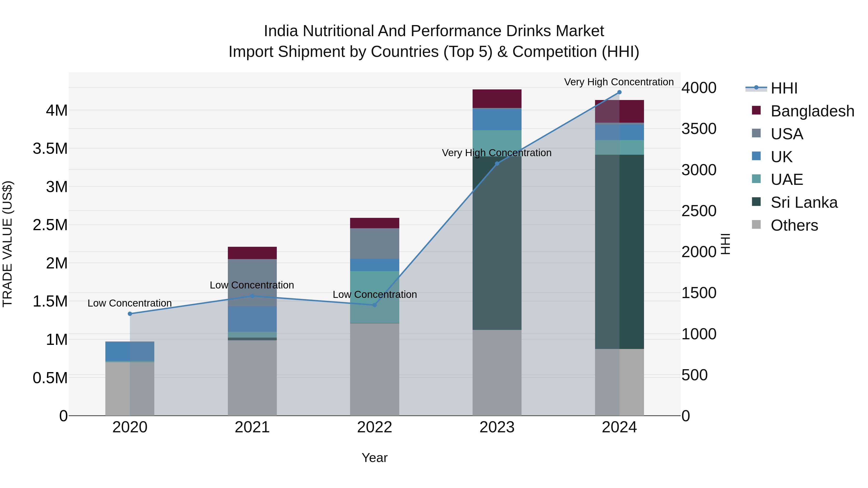This screenshot has width=868, height=488.
Task: Click the Bangladesh segment of the 2023 bar
Action: (497, 99)
